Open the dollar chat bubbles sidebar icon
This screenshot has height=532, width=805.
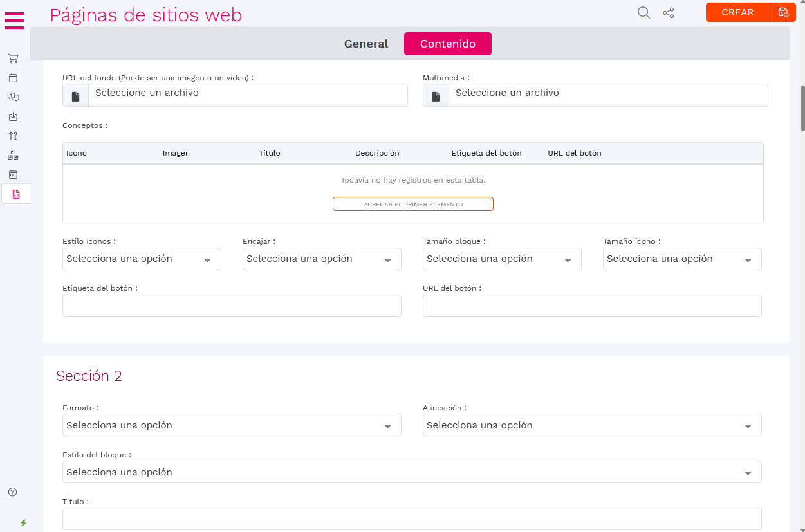[x=13, y=97]
